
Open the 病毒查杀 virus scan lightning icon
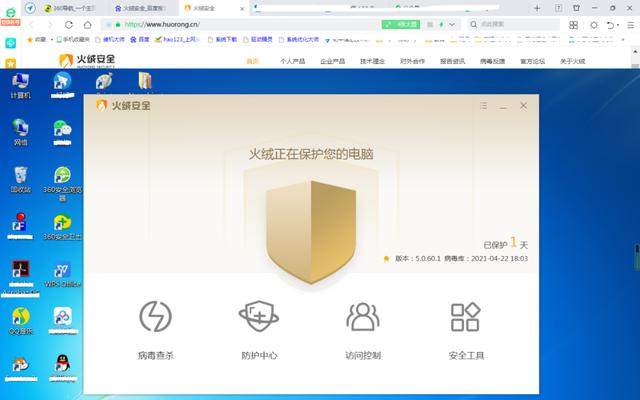[x=156, y=316]
